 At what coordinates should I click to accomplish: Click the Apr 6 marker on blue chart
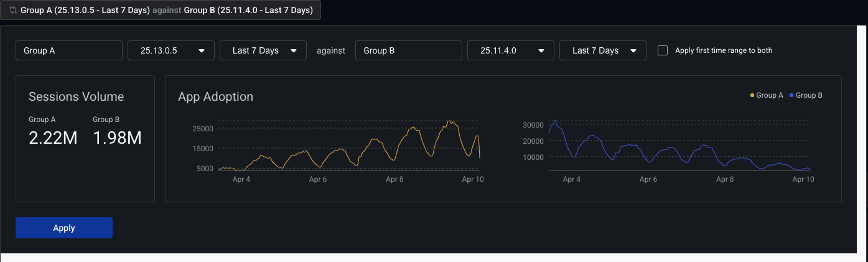point(648,179)
